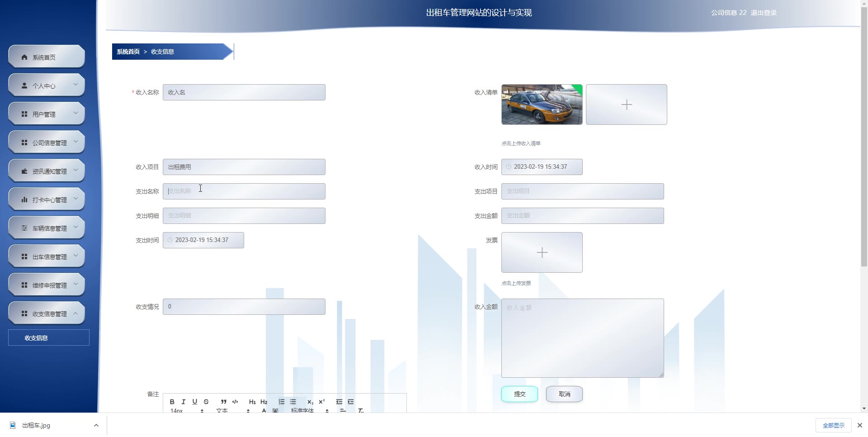868x437 pixels.
Task: Start a bulleted list in 备注 editor
Action: (293, 402)
